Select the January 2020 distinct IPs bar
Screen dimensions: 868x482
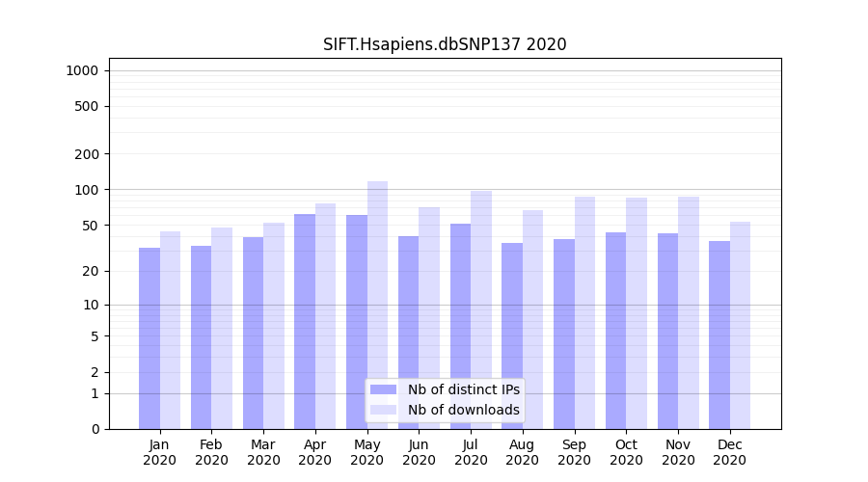point(149,338)
